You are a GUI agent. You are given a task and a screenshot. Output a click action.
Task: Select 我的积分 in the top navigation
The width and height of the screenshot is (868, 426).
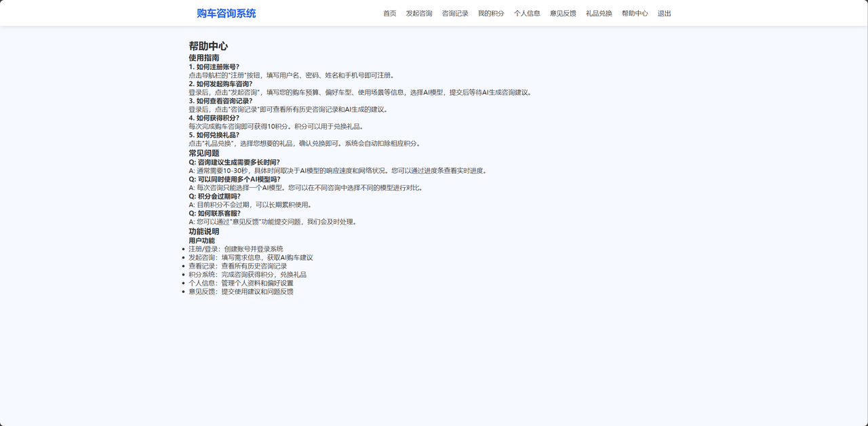click(x=491, y=14)
